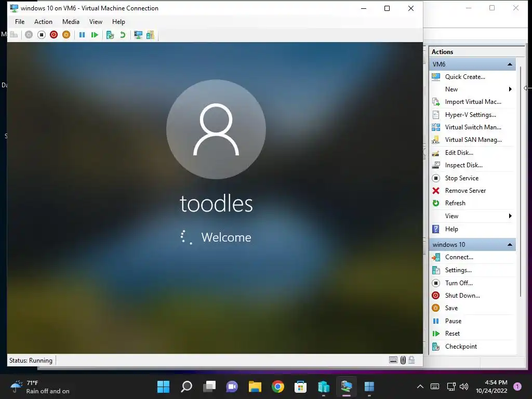532x399 pixels.
Task: Open the File menu
Action: [20, 22]
